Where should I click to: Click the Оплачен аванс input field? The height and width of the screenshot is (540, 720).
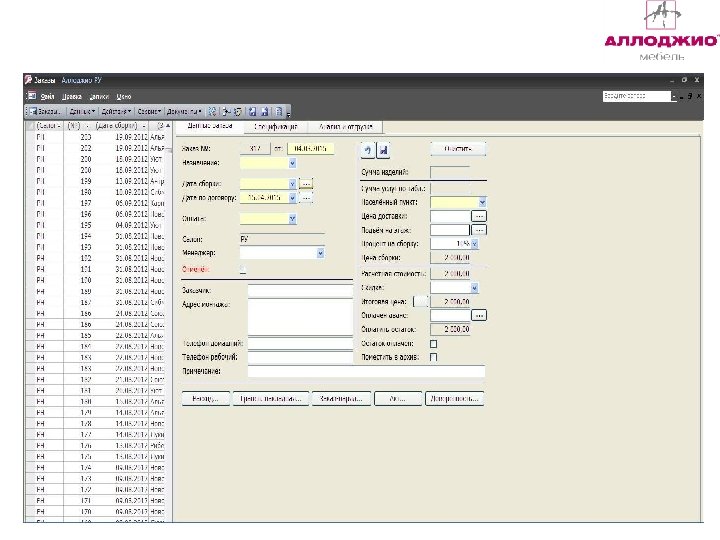(450, 315)
